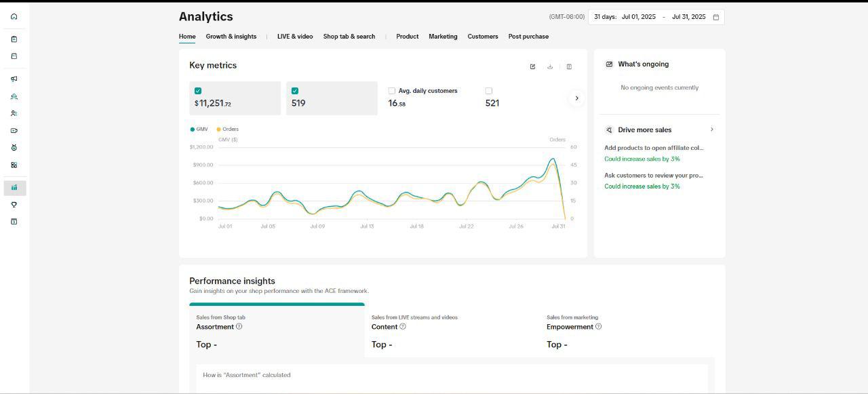This screenshot has height=394, width=868.
Task: Click the analytics bar-chart sidebar icon
Action: (14, 188)
